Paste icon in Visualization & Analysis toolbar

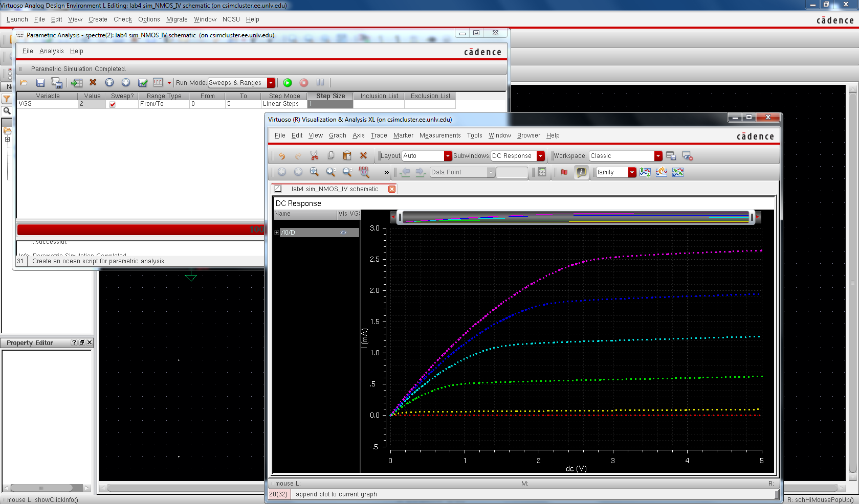pos(347,155)
